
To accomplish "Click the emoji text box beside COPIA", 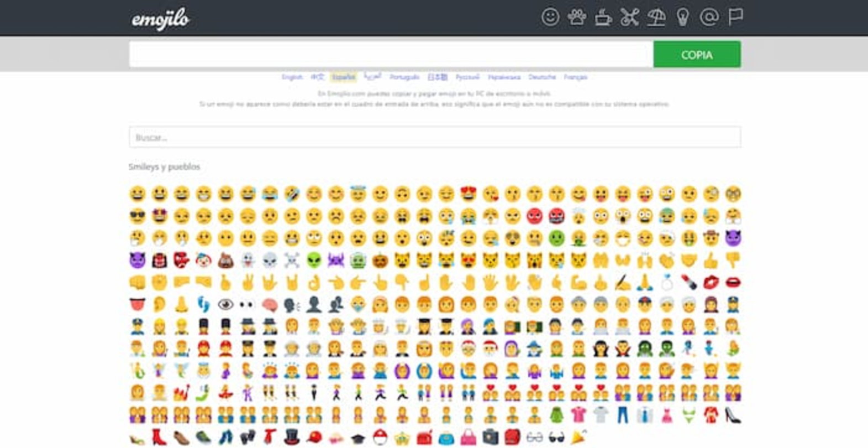I will coord(391,55).
